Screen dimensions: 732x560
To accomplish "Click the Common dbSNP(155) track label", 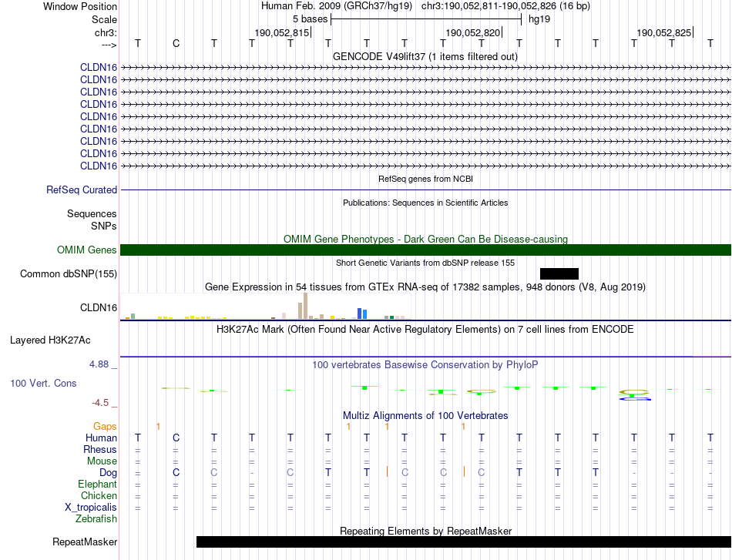I will pos(69,274).
